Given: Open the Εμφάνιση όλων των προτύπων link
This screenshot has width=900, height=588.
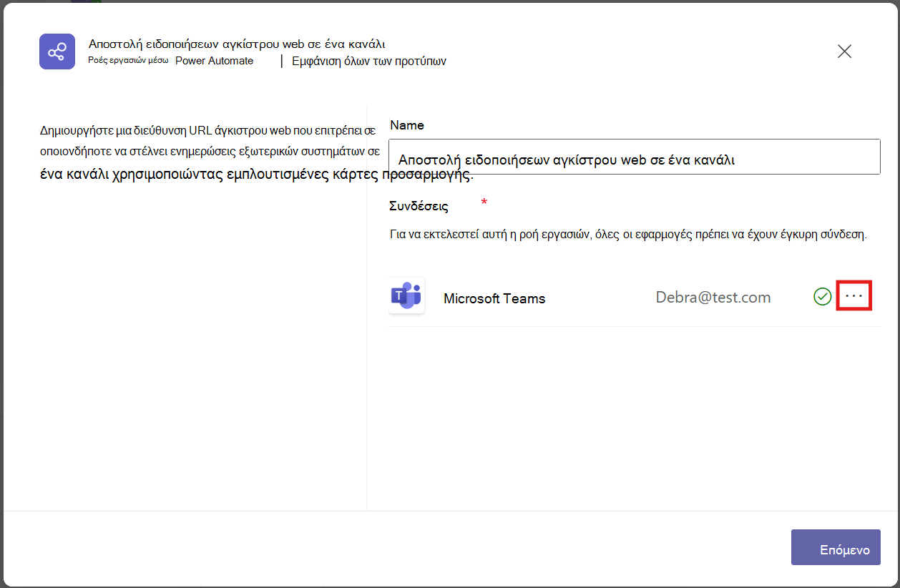Looking at the screenshot, I should tap(369, 62).
